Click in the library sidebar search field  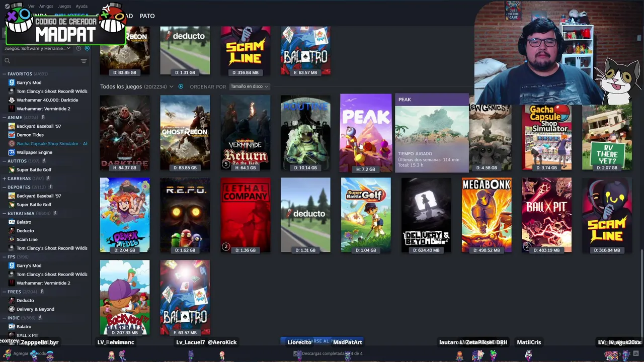(x=44, y=61)
